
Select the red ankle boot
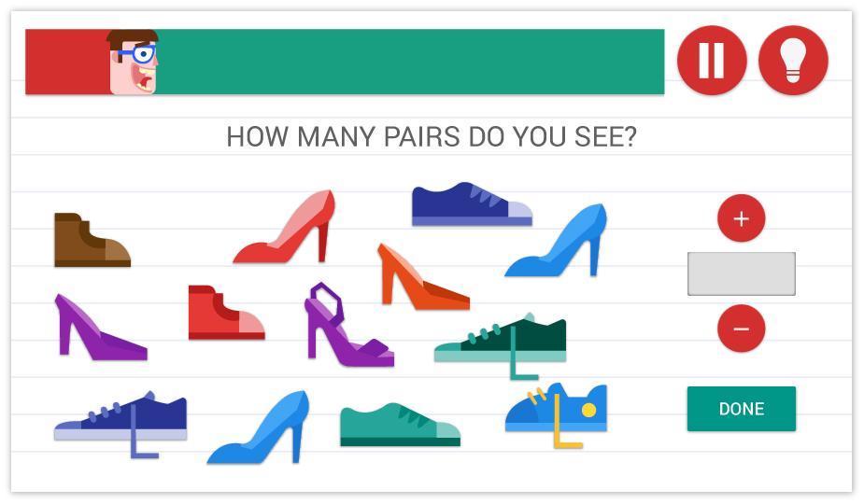click(226, 313)
